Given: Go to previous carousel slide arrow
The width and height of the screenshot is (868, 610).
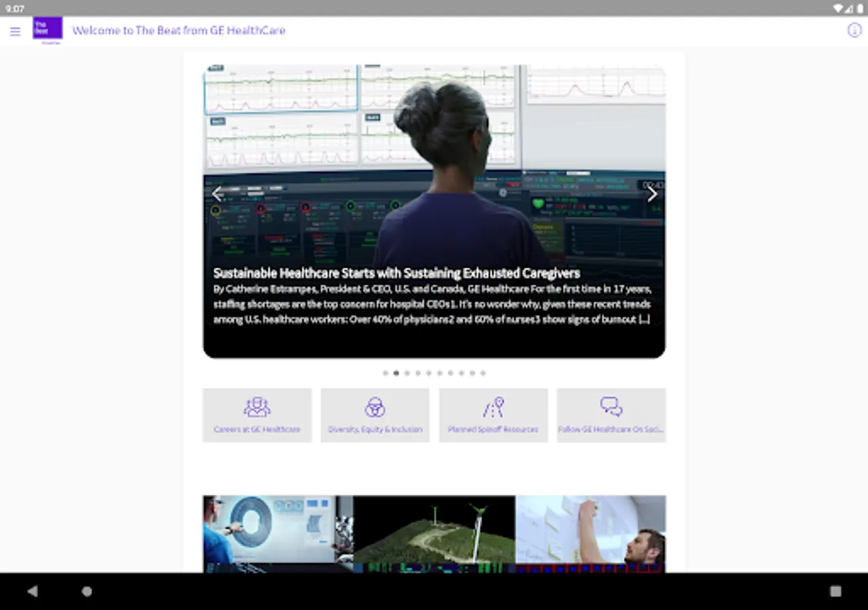Looking at the screenshot, I should [217, 194].
